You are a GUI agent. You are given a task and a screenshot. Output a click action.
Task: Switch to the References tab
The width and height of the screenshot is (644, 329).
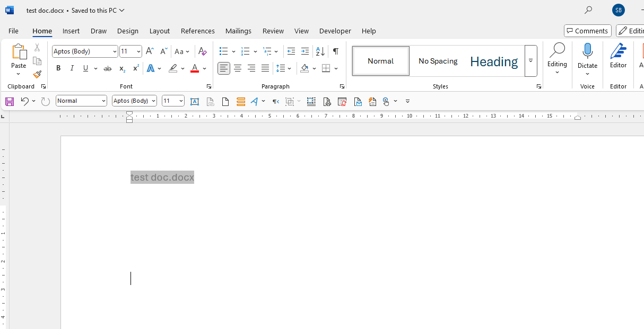198,31
